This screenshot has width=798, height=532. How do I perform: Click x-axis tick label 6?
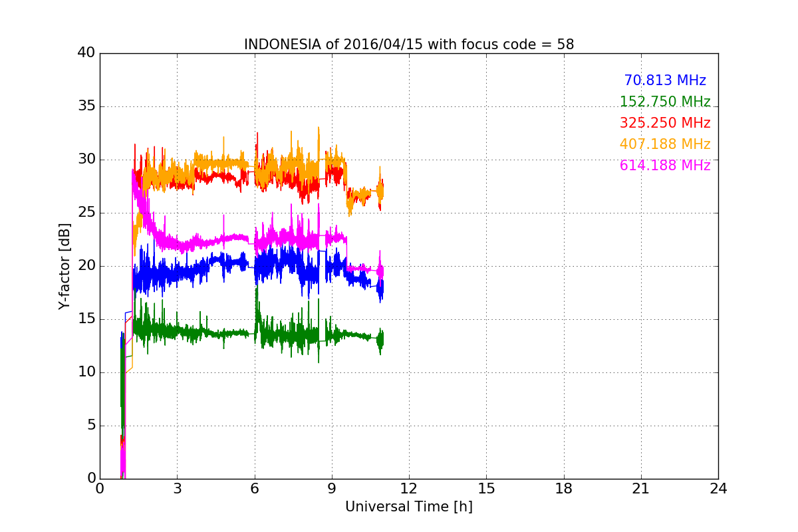255,489
